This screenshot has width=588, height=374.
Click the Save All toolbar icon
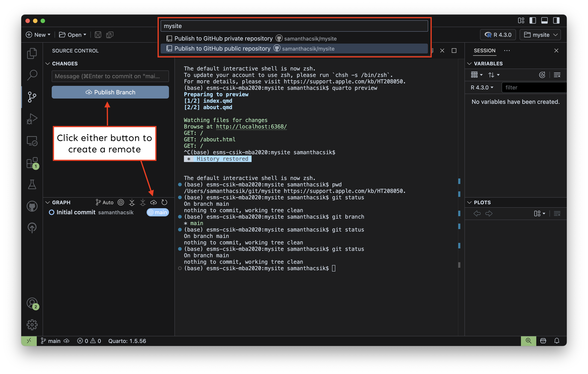tap(110, 35)
